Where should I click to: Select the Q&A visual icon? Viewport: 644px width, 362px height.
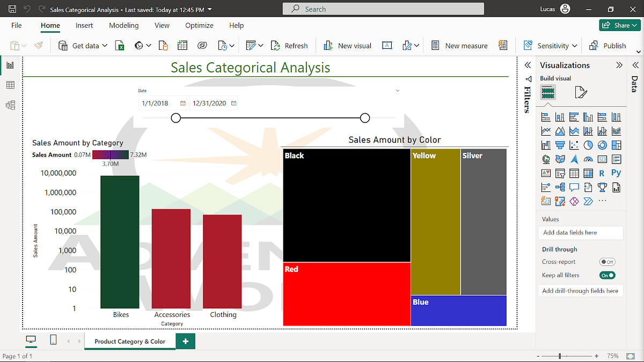[x=574, y=187]
